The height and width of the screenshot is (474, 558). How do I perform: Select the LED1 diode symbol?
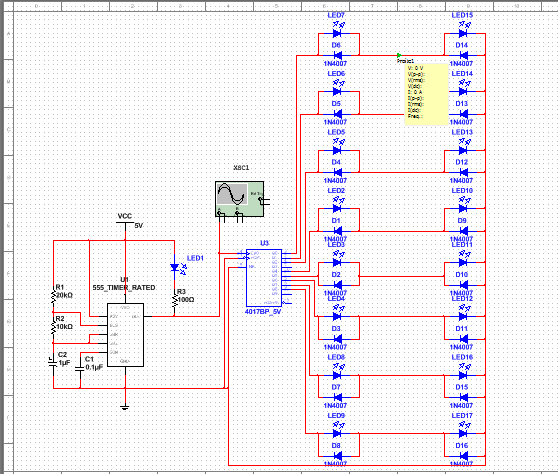(x=174, y=268)
